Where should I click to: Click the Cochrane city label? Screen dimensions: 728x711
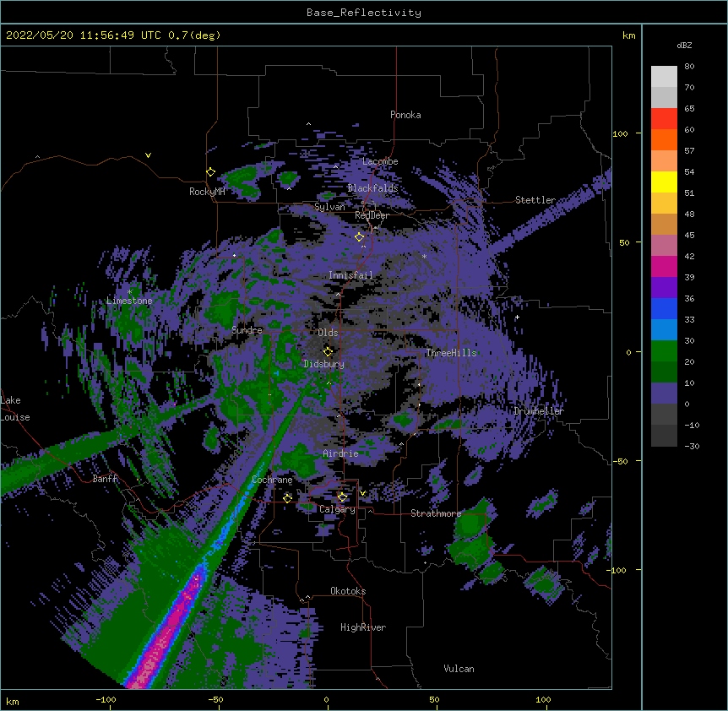click(272, 480)
